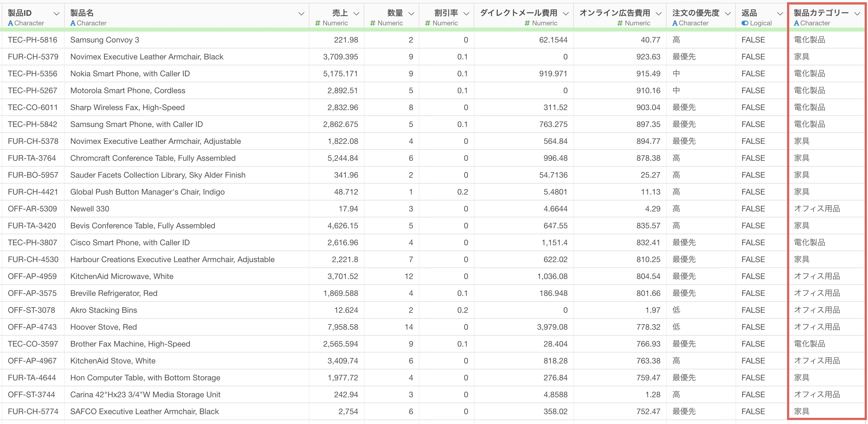Open ダイレクトメール費用 column menu chevron
The width and height of the screenshot is (868, 424).
click(x=566, y=14)
